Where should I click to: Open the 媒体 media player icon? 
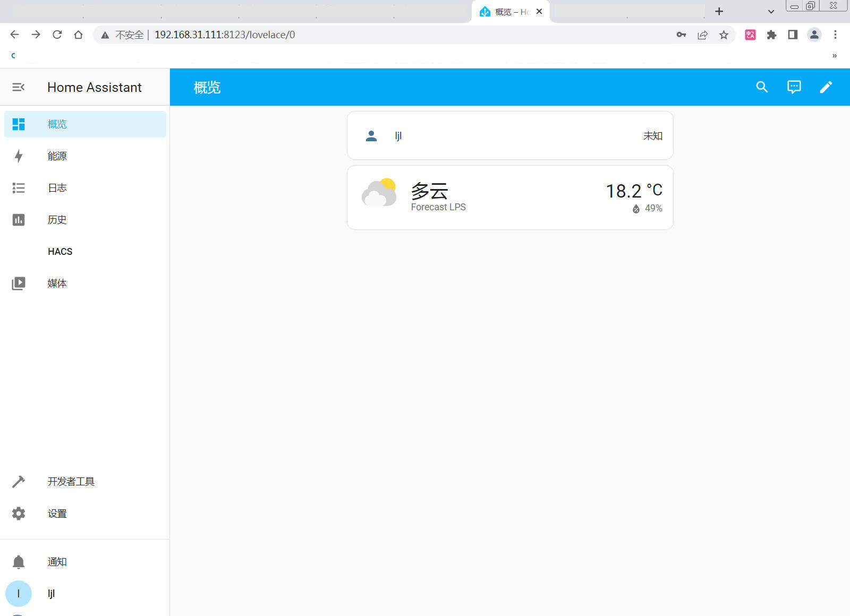[19, 284]
